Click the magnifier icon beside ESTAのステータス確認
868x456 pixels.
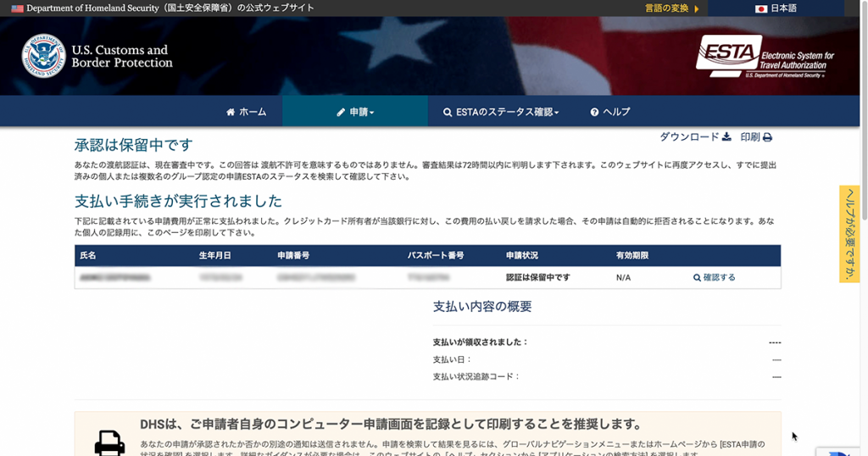[x=448, y=112]
